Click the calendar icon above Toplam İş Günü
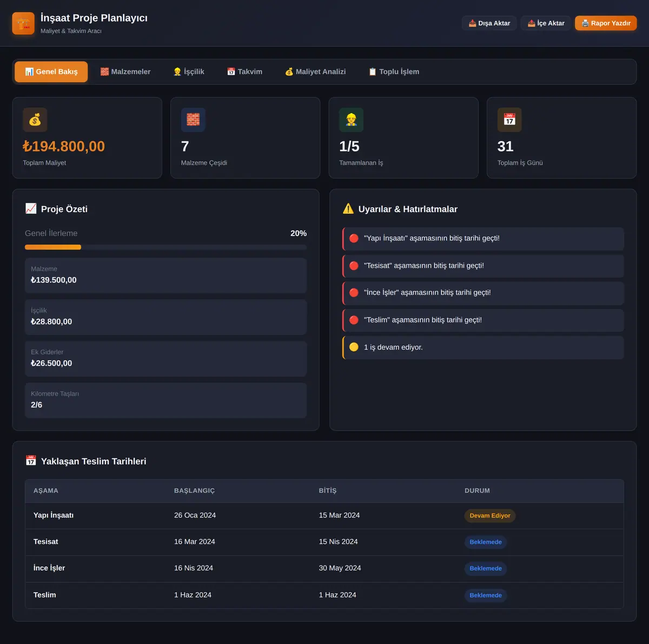Screen dimensions: 649x644 (509, 120)
